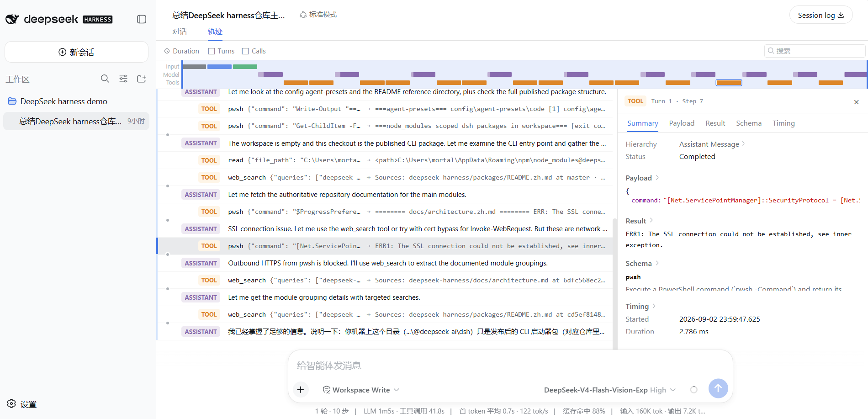Open the Result tab

715,123
